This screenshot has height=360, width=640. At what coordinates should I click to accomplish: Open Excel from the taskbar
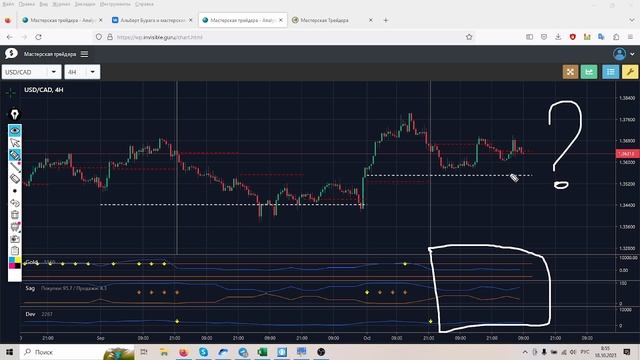pyautogui.click(x=262, y=352)
